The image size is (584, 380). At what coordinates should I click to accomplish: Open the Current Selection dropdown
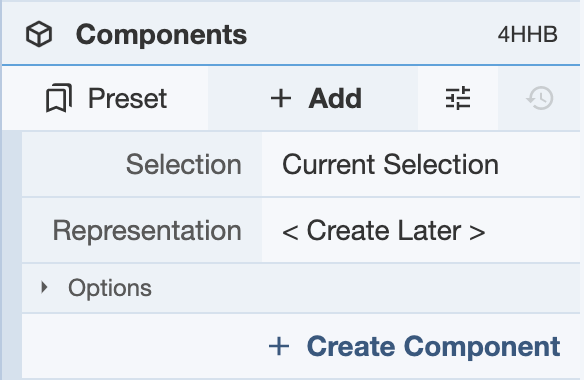point(421,164)
